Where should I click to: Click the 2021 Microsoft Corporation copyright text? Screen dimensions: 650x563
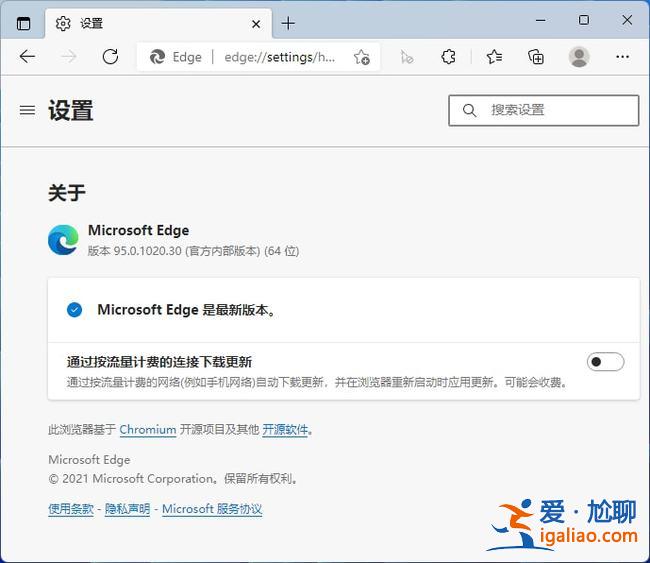173,479
